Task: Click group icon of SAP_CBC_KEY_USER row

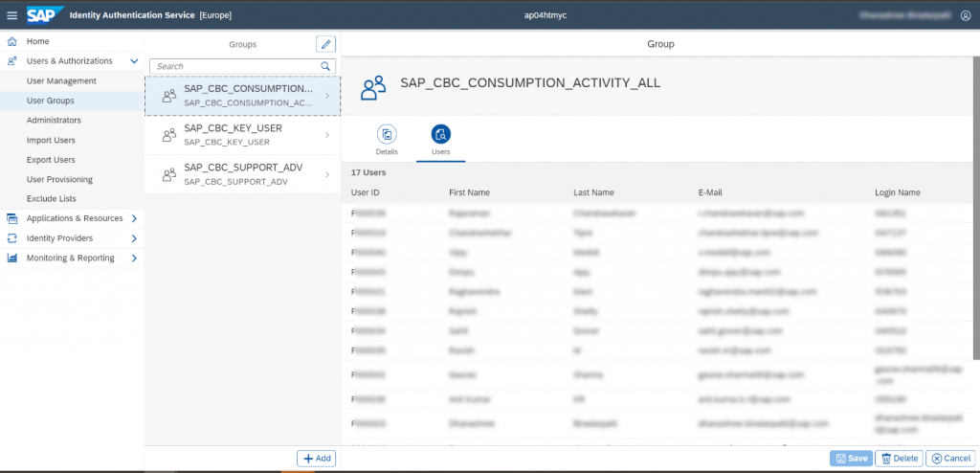Action: tap(168, 134)
